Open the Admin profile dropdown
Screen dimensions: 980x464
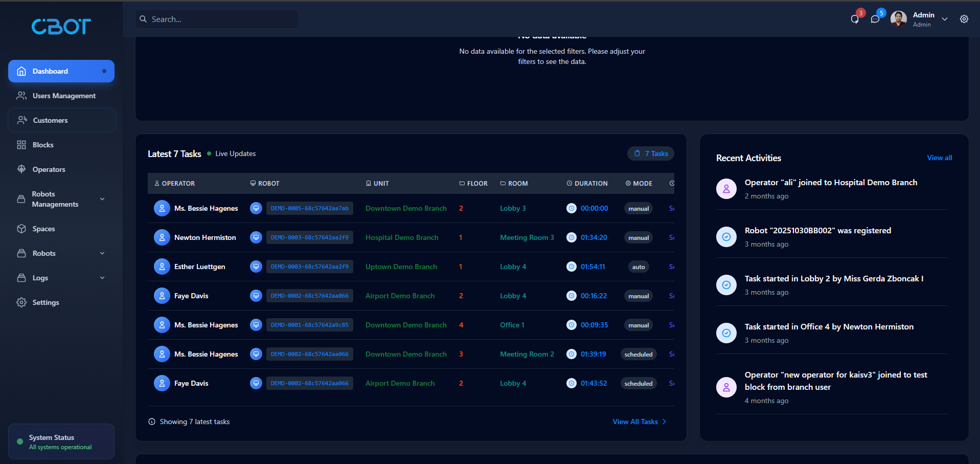tap(945, 19)
